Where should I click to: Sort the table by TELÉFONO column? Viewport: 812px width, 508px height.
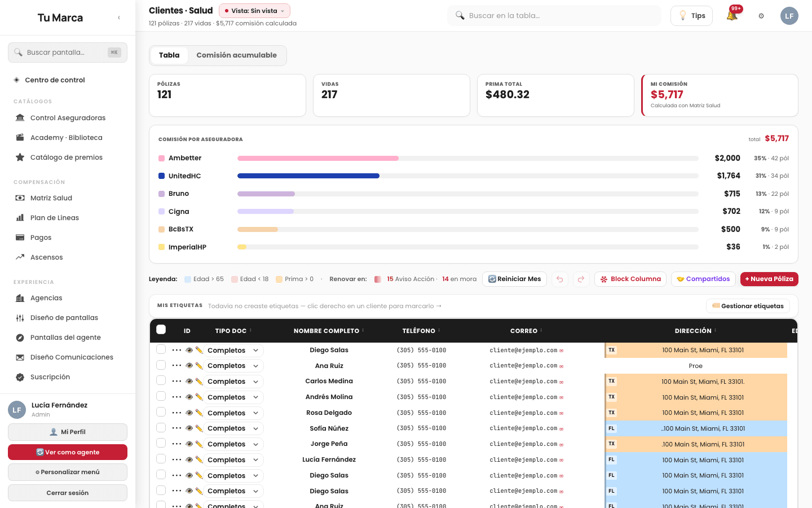[421, 331]
